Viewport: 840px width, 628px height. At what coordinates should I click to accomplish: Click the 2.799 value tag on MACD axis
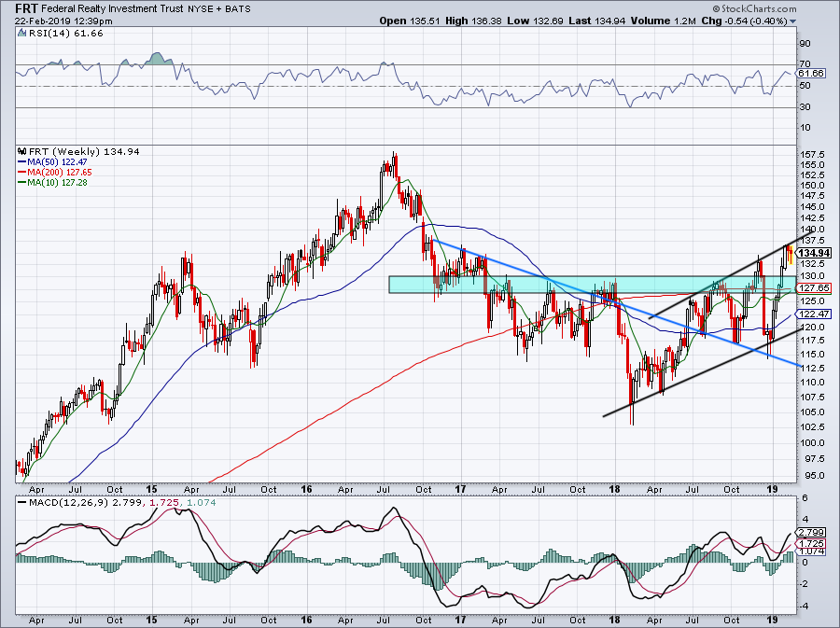(x=812, y=532)
